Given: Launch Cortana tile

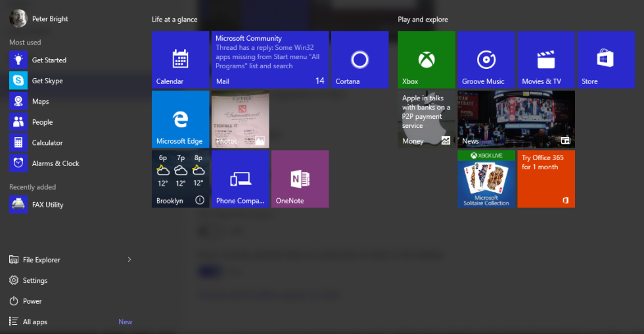Looking at the screenshot, I should [x=360, y=60].
